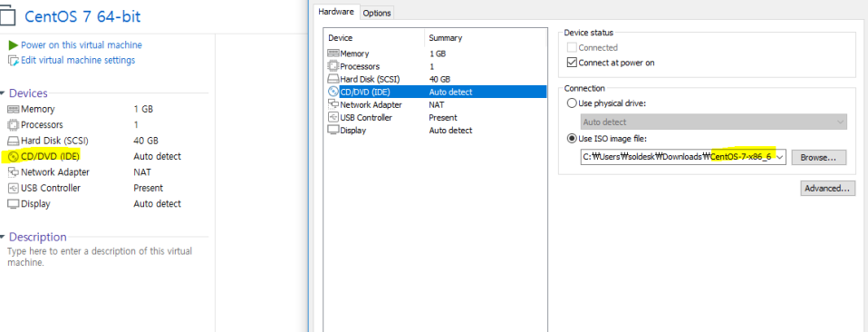Toggle the Connected checkbox

pyautogui.click(x=573, y=48)
